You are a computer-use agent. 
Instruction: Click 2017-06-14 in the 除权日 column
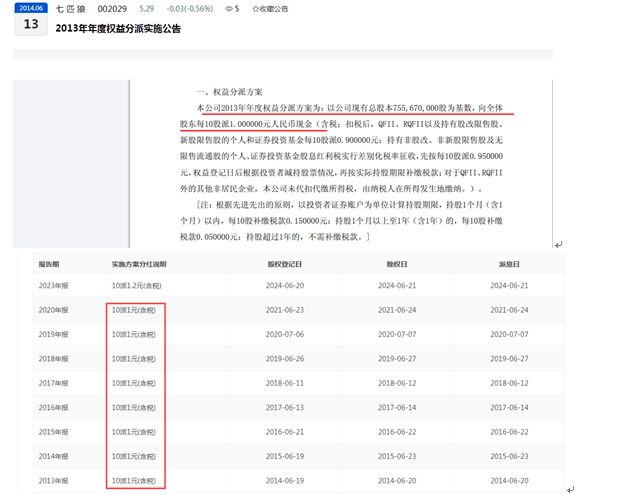[397, 408]
